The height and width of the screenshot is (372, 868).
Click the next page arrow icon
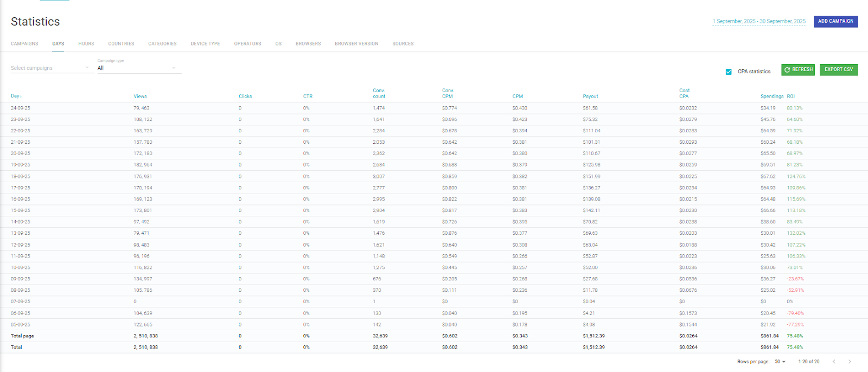pyautogui.click(x=850, y=362)
